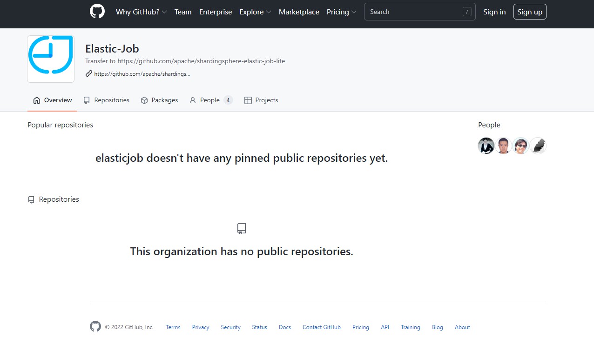
Task: Open Status link in footer
Action: [x=259, y=327]
